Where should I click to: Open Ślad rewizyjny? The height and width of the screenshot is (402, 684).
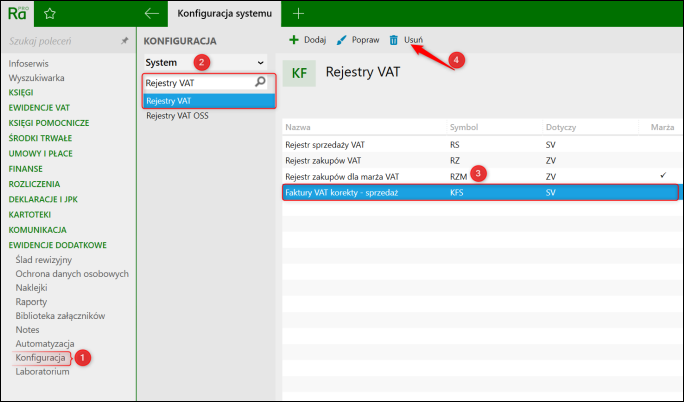pos(44,260)
